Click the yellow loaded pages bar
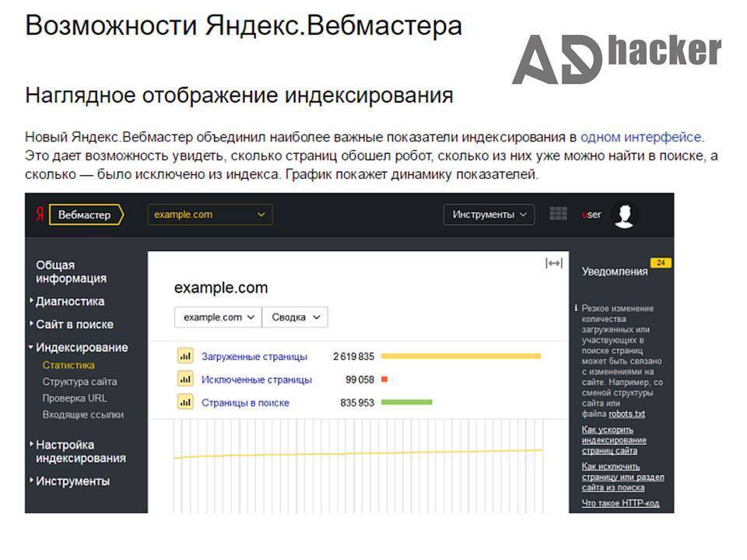The width and height of the screenshot is (747, 560). (x=461, y=355)
